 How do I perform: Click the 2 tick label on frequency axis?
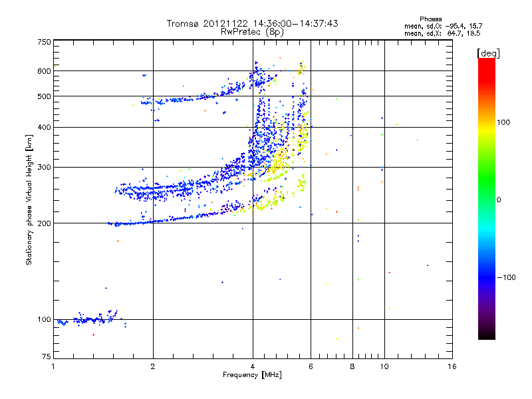[x=153, y=366]
